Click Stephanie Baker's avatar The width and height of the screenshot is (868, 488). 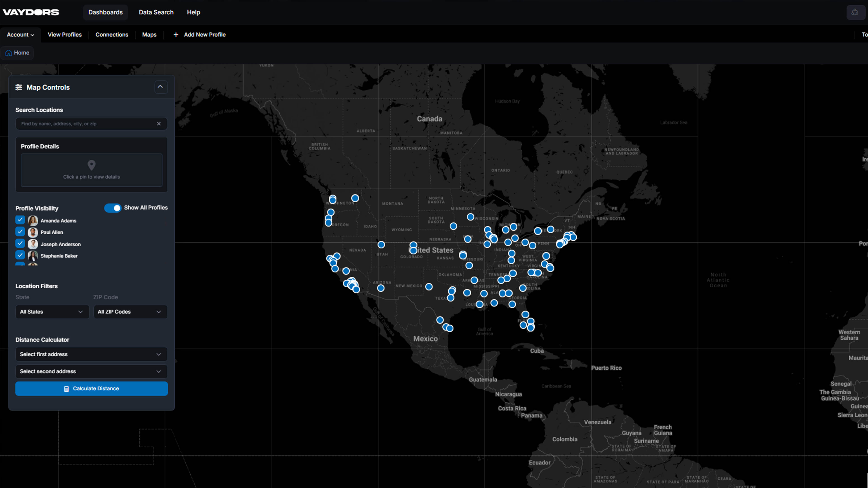click(33, 256)
